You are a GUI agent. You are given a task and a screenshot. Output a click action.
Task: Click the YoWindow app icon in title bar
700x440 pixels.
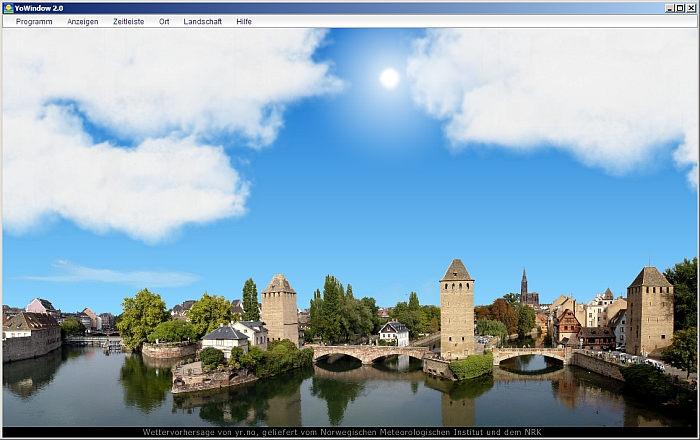8,8
